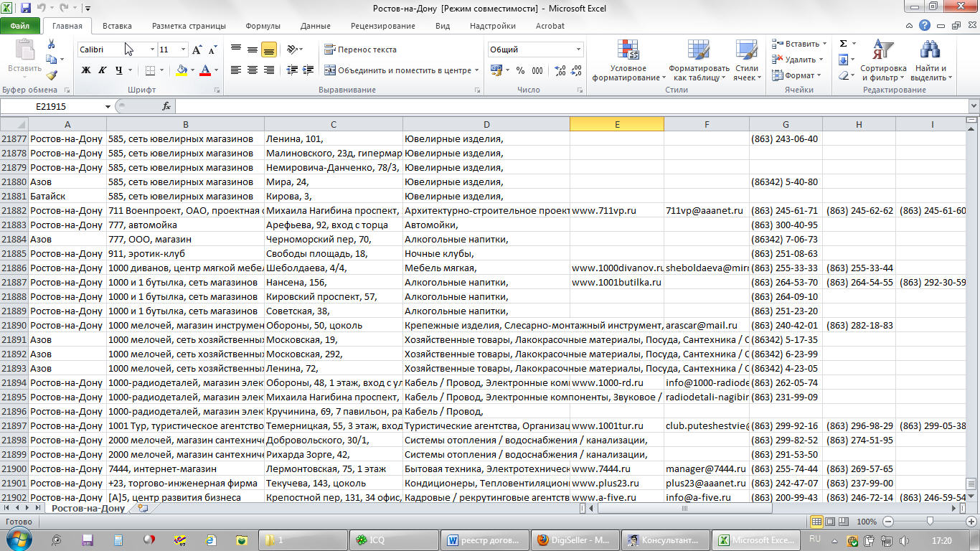Toggle highlighted bottom vertical alignment
The height and width of the screenshot is (551, 980).
click(x=269, y=50)
